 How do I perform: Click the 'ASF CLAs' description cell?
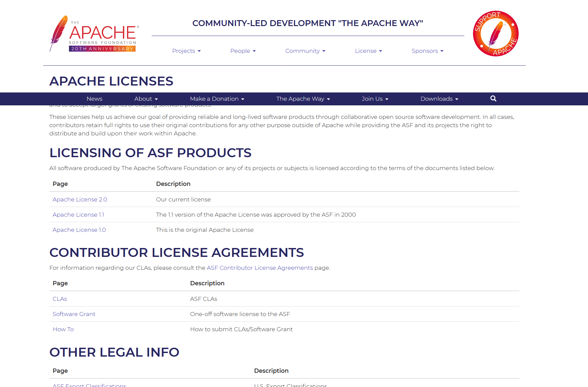coord(203,299)
